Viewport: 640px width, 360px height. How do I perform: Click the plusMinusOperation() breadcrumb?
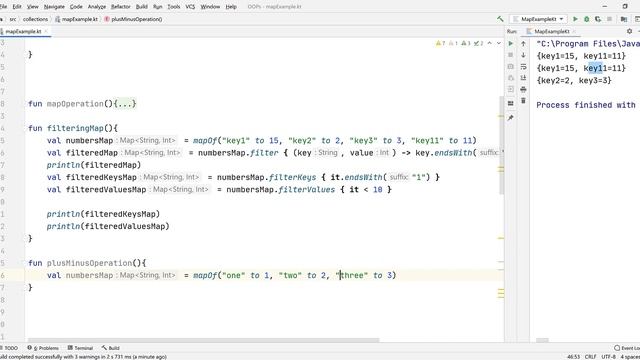[x=133, y=19]
